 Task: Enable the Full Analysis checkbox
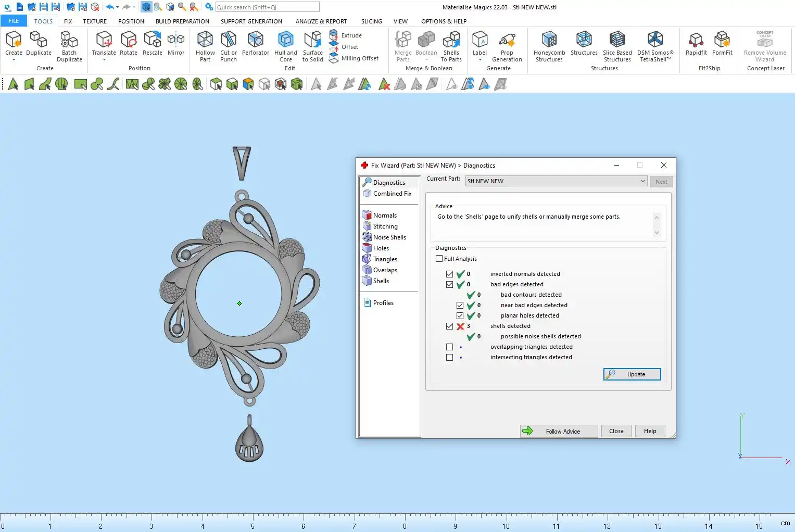click(x=439, y=259)
